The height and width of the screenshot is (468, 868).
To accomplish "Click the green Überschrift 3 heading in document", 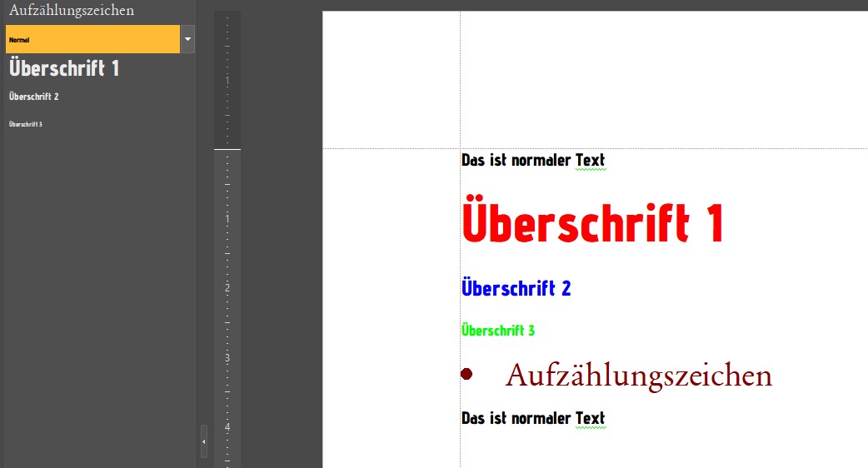I will pos(497,330).
